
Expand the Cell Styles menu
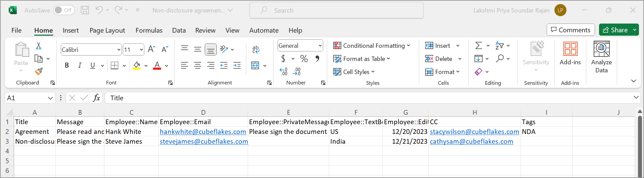354,72
